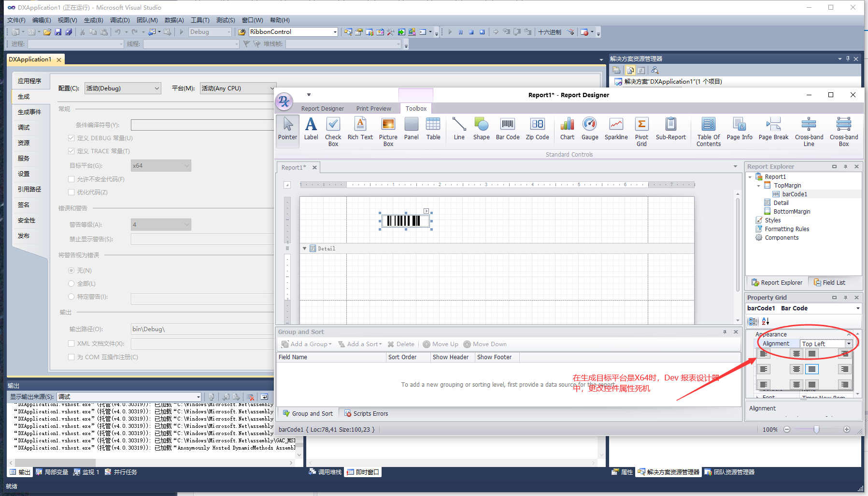The height and width of the screenshot is (496, 868).
Task: Select the Gauge control
Action: click(x=590, y=129)
